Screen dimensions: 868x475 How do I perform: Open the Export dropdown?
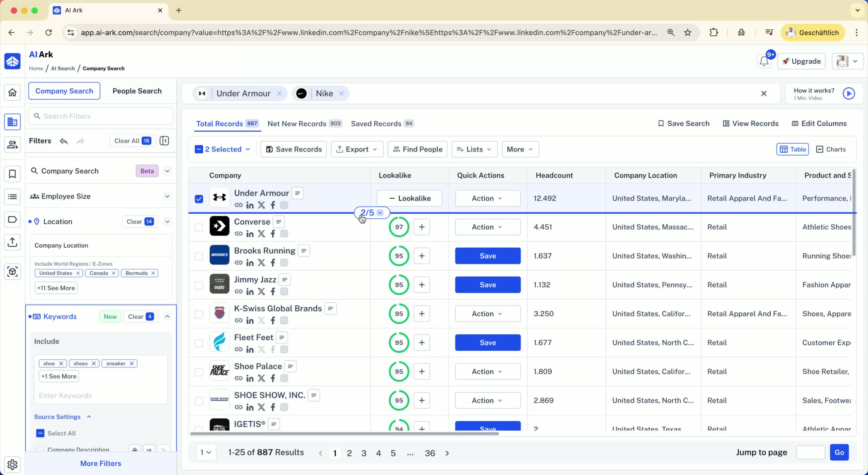(357, 149)
